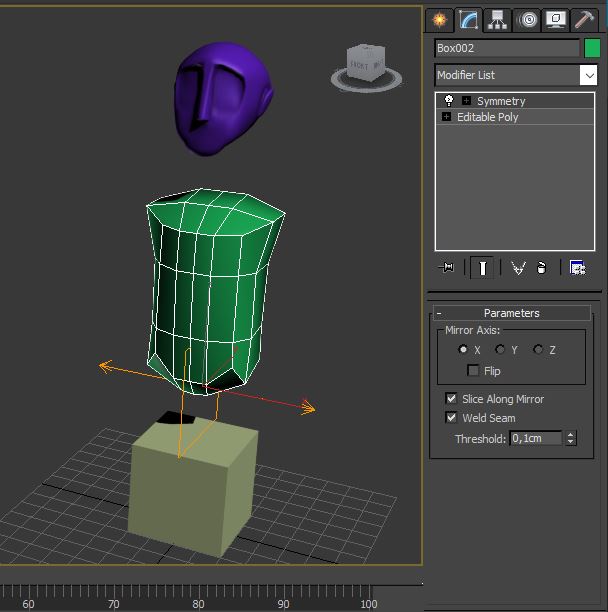
Task: Open Configure Modifier Sets icon
Action: click(577, 267)
